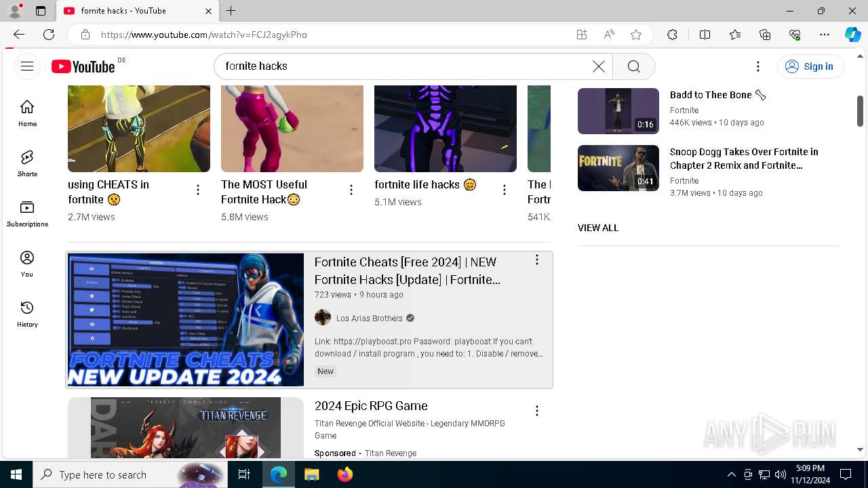The image size is (868, 488).
Task: Open File Explorer from the taskbar
Action: click(312, 474)
